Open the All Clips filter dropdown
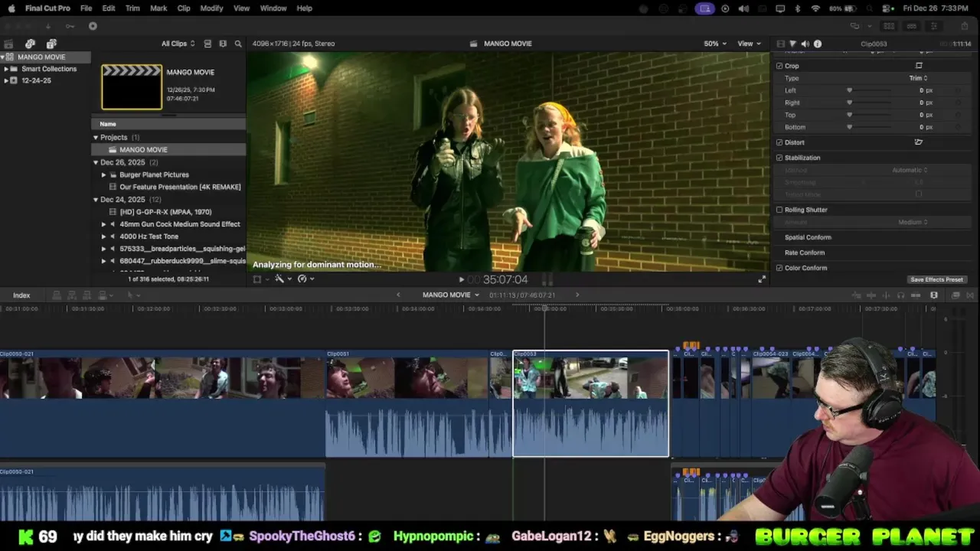 point(178,44)
